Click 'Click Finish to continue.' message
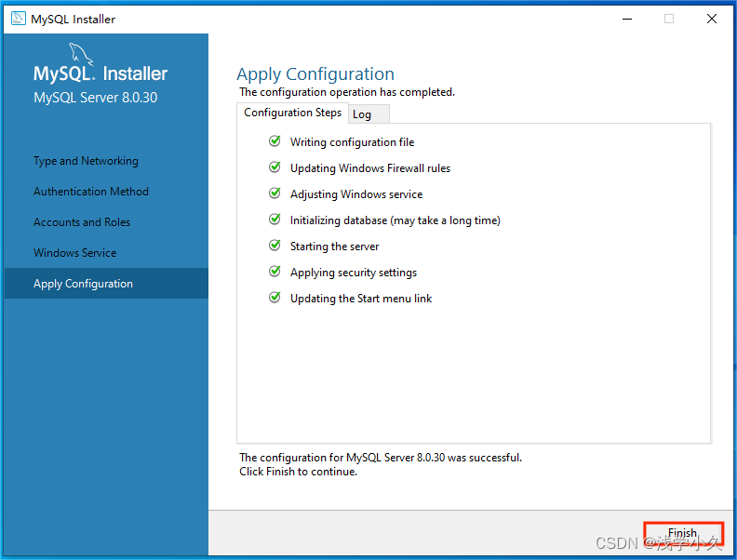Image resolution: width=737 pixels, height=560 pixels. coord(298,472)
